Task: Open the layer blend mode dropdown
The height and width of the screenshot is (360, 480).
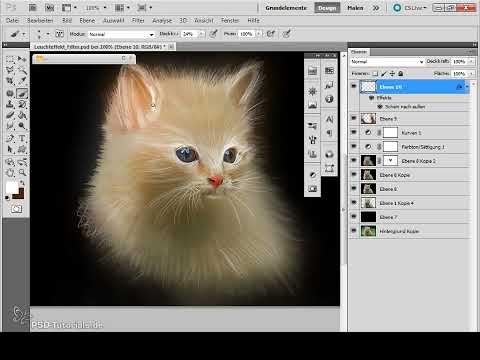Action: [387, 62]
